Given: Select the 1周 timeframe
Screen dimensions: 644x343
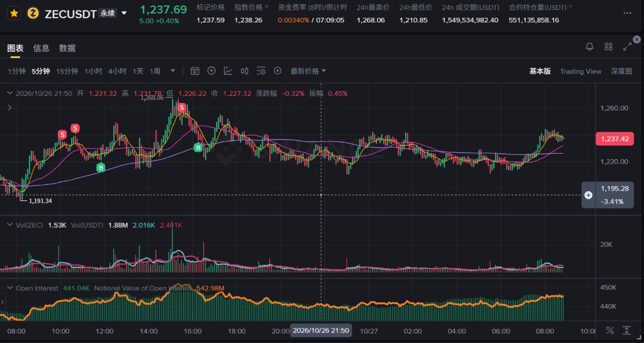Looking at the screenshot, I should 155,71.
